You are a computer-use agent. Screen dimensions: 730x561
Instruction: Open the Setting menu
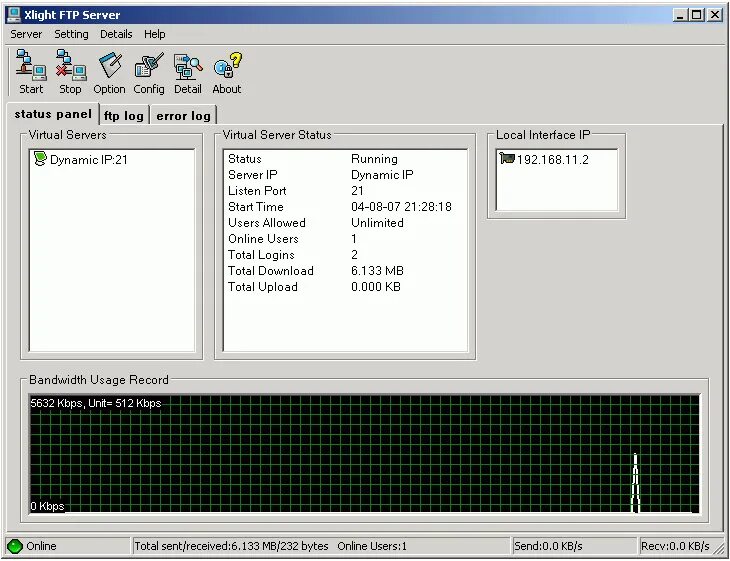click(71, 34)
